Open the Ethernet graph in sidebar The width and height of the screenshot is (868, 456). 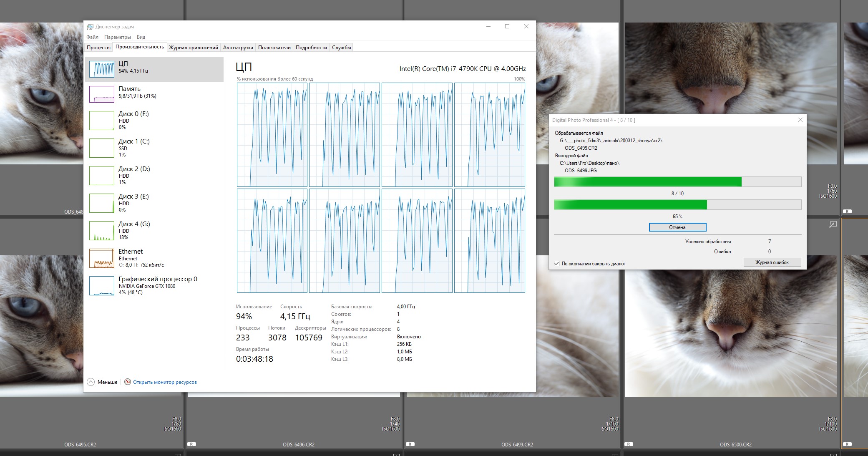(102, 258)
